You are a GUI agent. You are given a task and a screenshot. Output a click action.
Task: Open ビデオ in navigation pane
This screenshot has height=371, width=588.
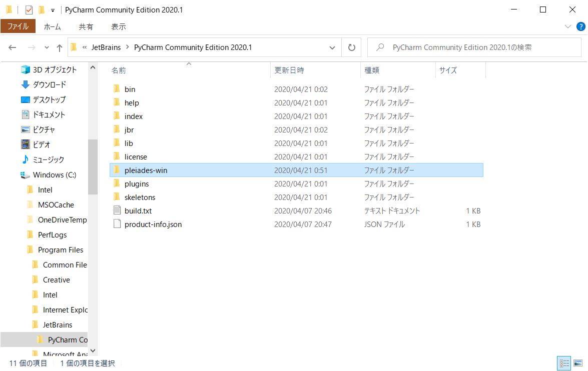pyautogui.click(x=41, y=144)
